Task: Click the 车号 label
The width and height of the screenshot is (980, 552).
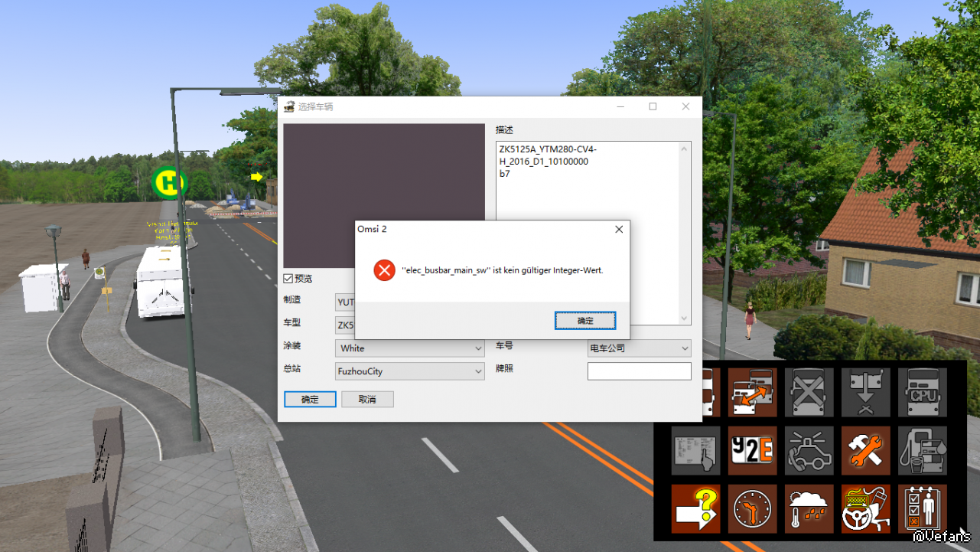Action: 504,346
